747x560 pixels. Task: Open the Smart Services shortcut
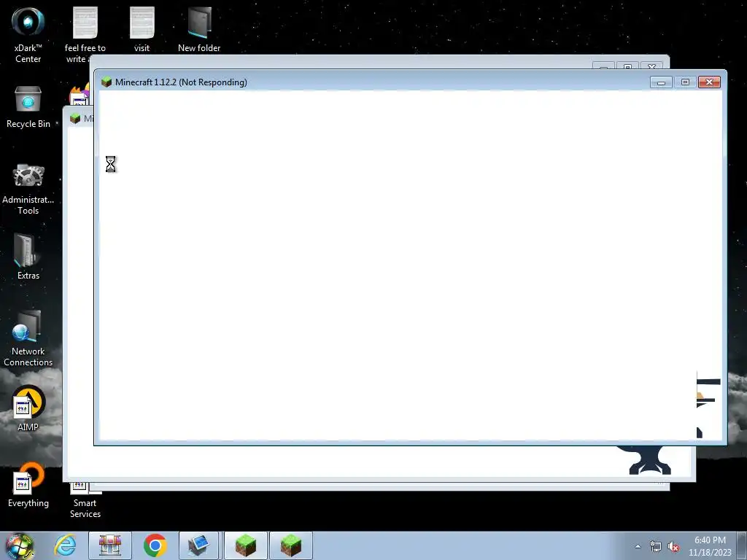coord(85,500)
